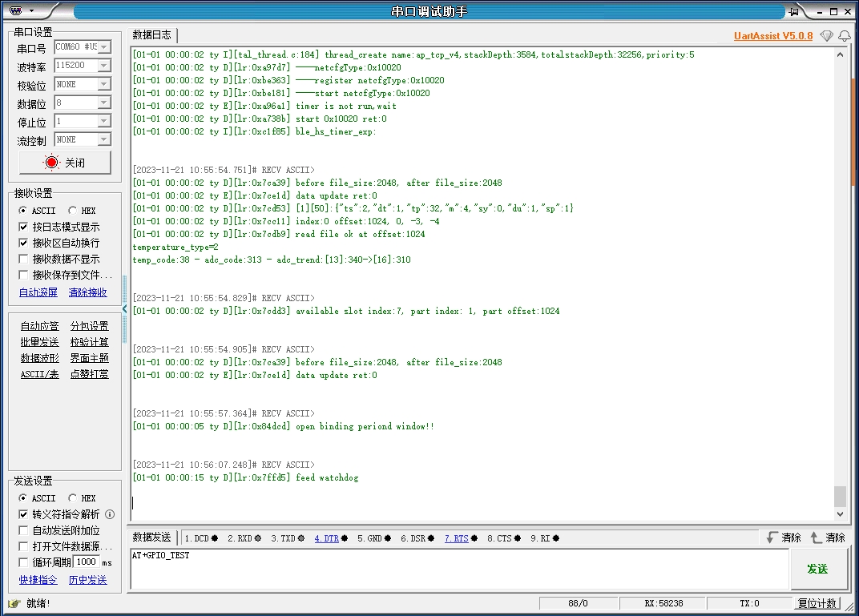Toggle the 1.DCD signal indicator
The height and width of the screenshot is (616, 859).
tap(214, 538)
